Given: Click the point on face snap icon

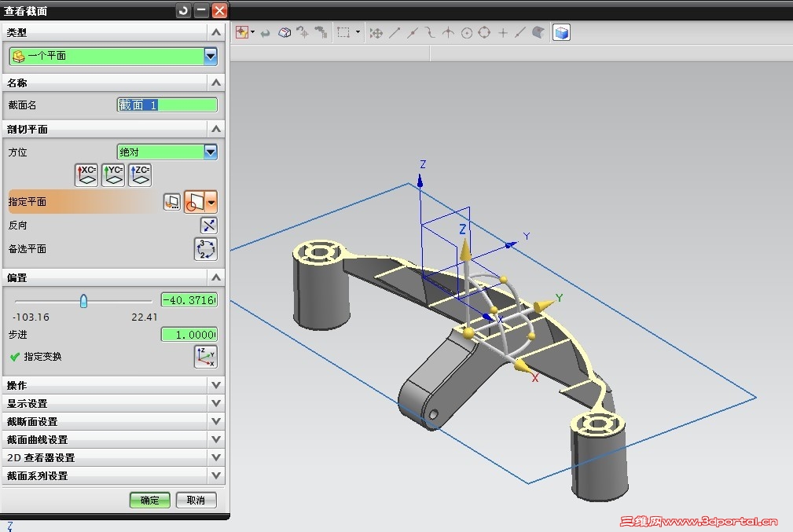Looking at the screenshot, I should (538, 33).
